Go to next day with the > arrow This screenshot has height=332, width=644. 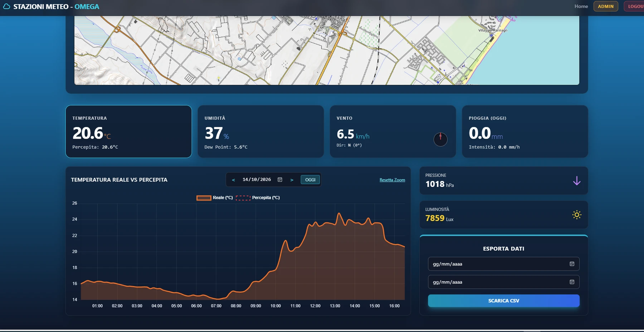click(x=292, y=180)
